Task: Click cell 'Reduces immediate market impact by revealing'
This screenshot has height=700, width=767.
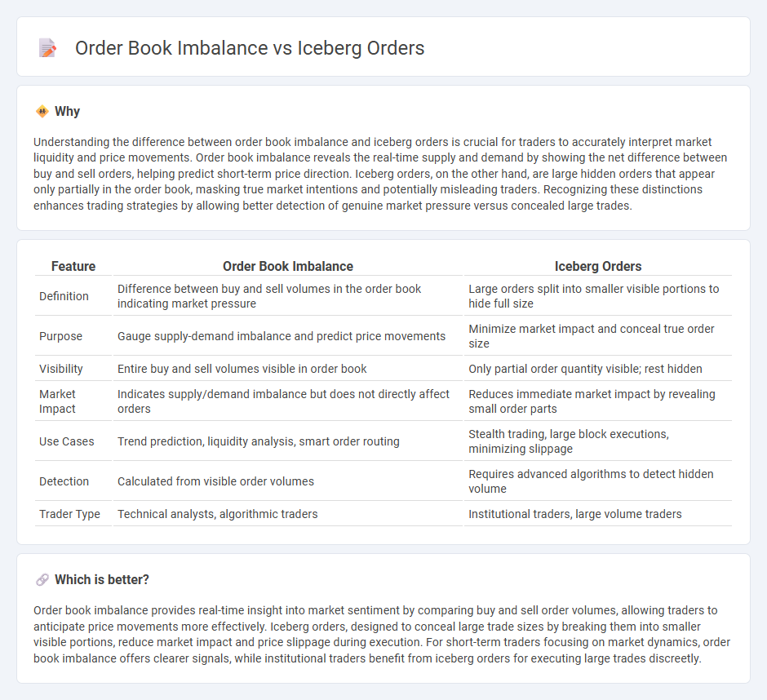Action: click(598, 401)
